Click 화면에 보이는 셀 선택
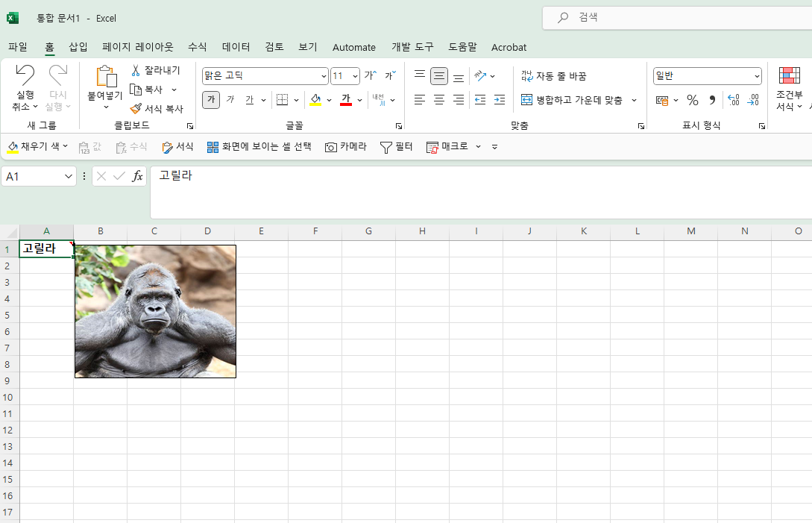The image size is (812, 523). pos(259,147)
